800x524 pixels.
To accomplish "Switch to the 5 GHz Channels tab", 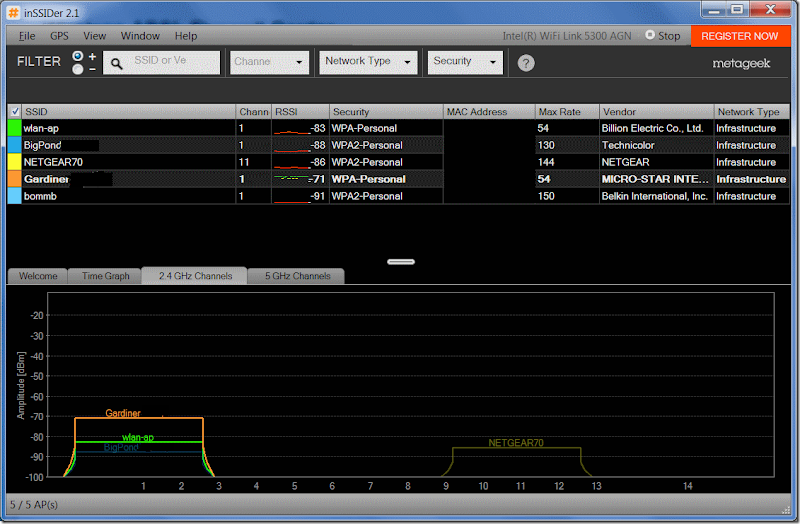I will [x=297, y=276].
